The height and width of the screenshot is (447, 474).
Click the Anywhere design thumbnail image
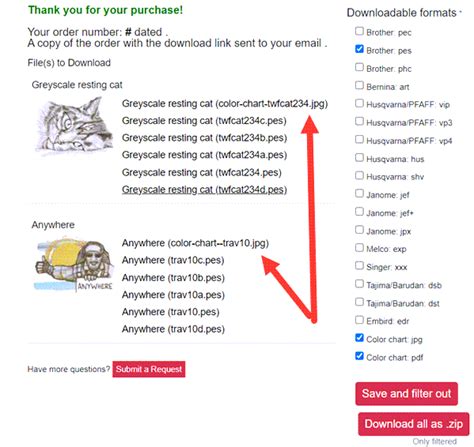tap(74, 265)
